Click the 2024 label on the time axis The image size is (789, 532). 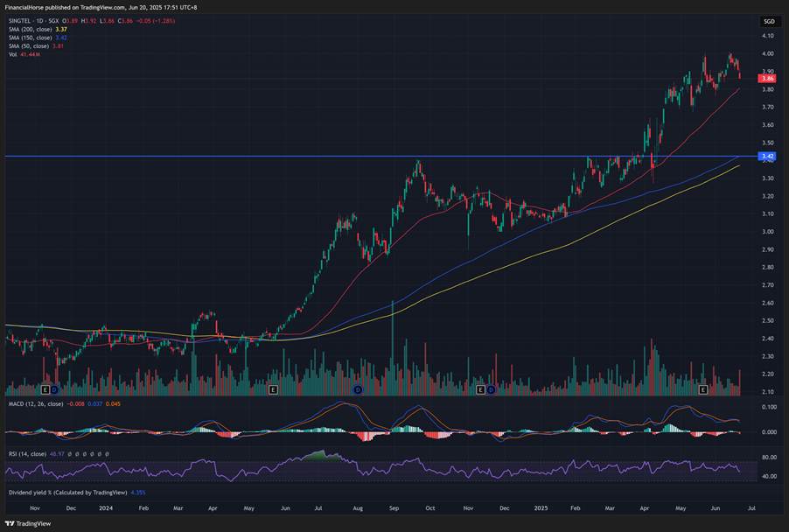tap(106, 508)
